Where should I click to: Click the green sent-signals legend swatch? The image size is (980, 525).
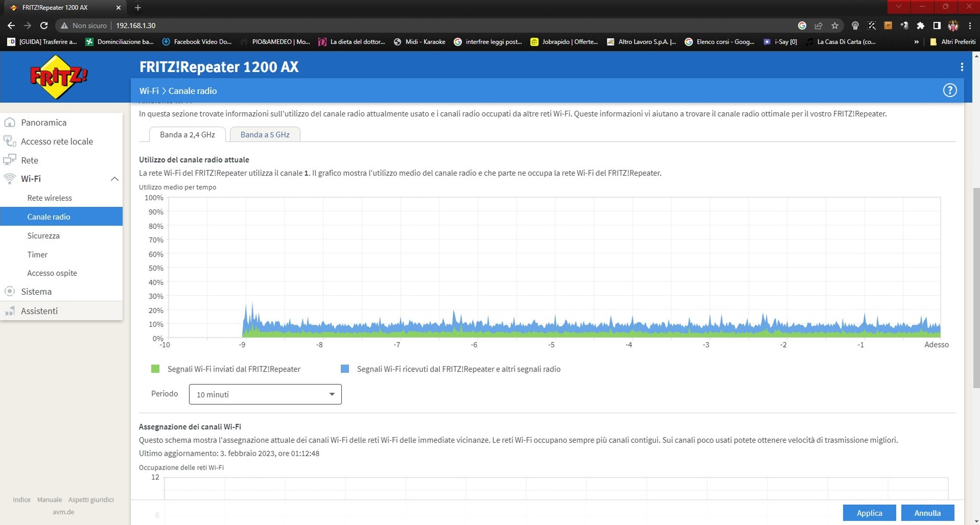(155, 368)
